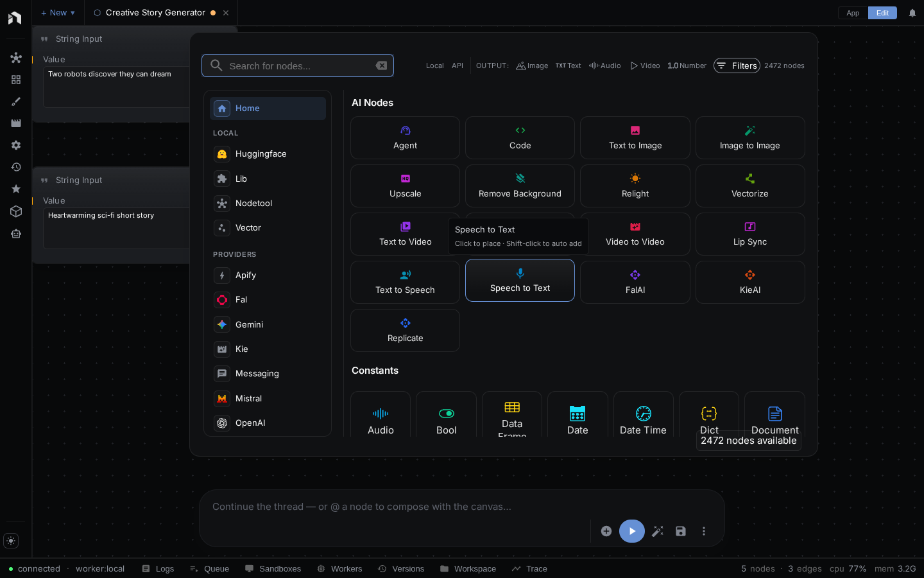The width and height of the screenshot is (924, 578).
Task: Open the Huggingface namespace
Action: (x=268, y=154)
